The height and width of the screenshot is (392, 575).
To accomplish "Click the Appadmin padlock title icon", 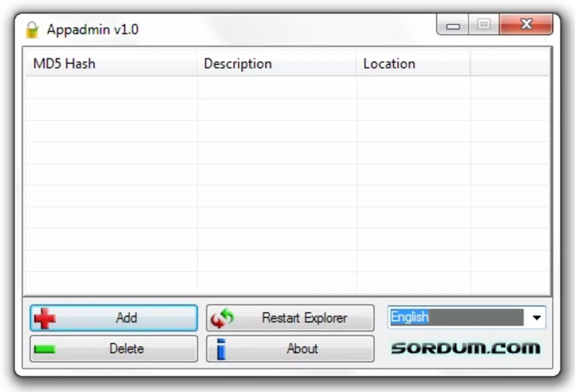I will [x=32, y=30].
